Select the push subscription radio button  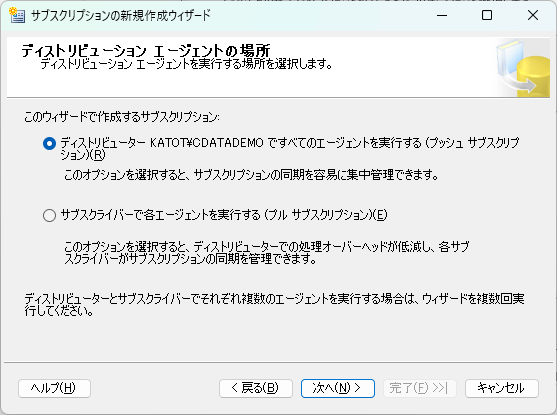coord(49,144)
